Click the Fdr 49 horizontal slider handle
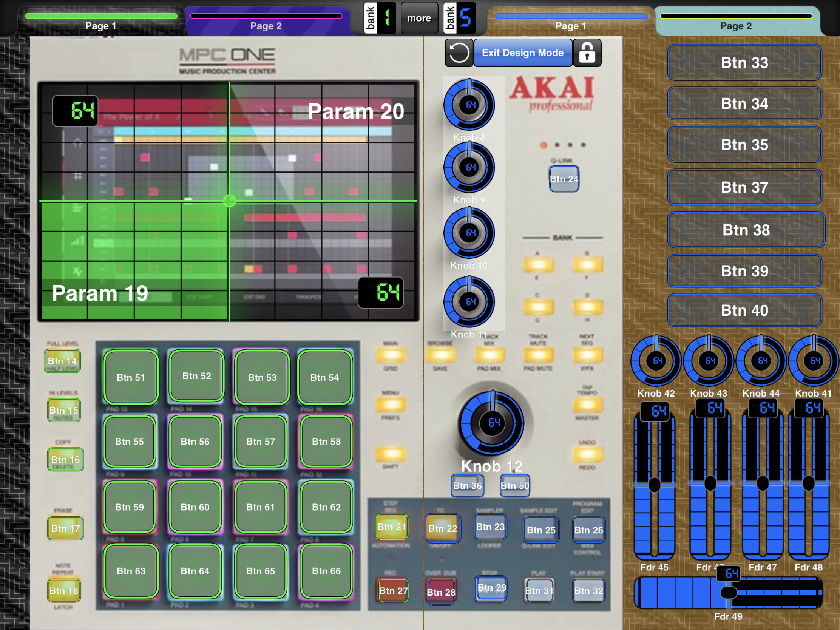Viewport: 840px width, 630px height. [x=729, y=592]
